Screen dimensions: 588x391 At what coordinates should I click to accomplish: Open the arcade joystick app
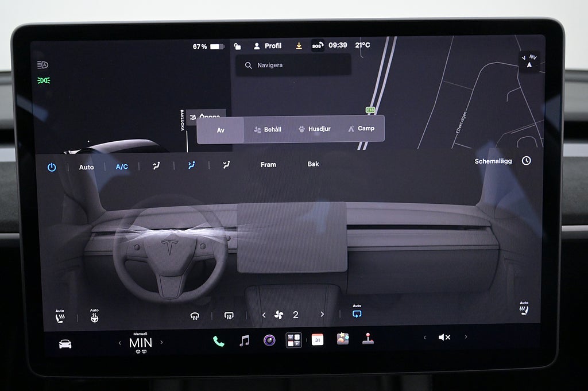pyautogui.click(x=368, y=339)
